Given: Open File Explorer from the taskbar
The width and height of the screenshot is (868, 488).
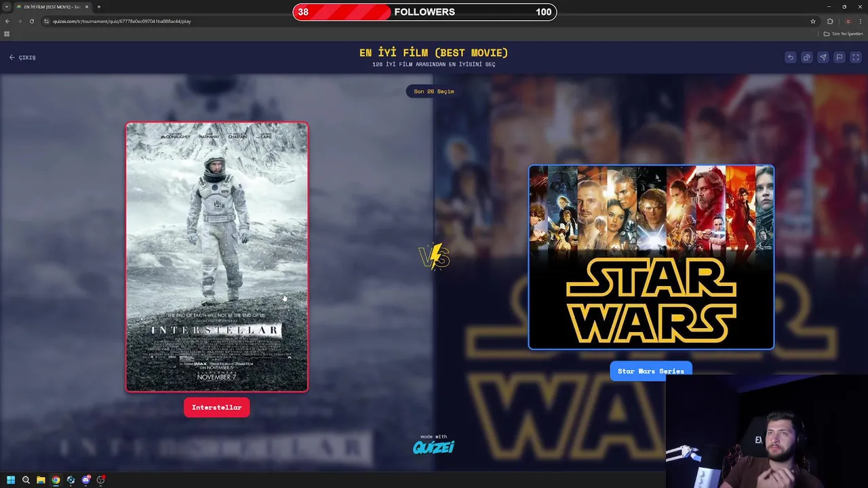Looking at the screenshot, I should 41,480.
